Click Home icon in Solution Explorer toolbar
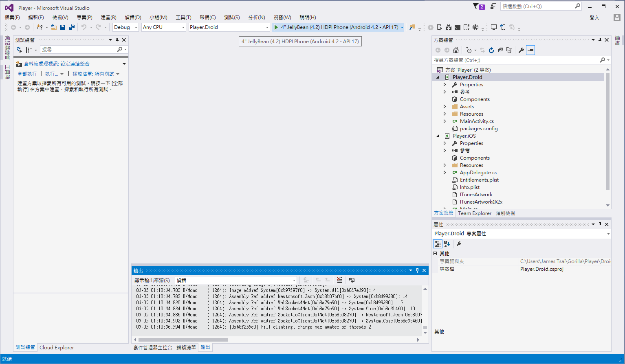The width and height of the screenshot is (625, 364). tap(456, 50)
